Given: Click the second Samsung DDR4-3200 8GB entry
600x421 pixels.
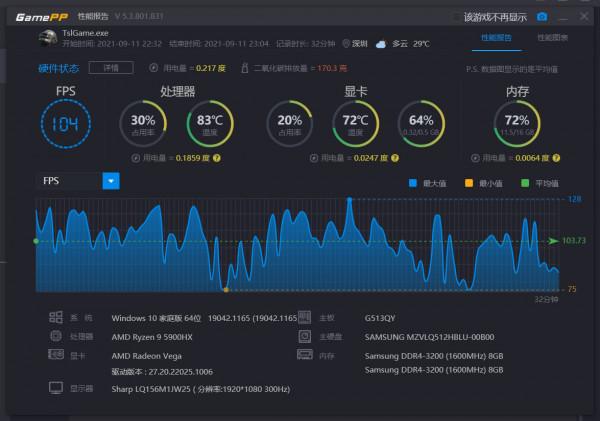Looking at the screenshot, I should click(x=434, y=370).
